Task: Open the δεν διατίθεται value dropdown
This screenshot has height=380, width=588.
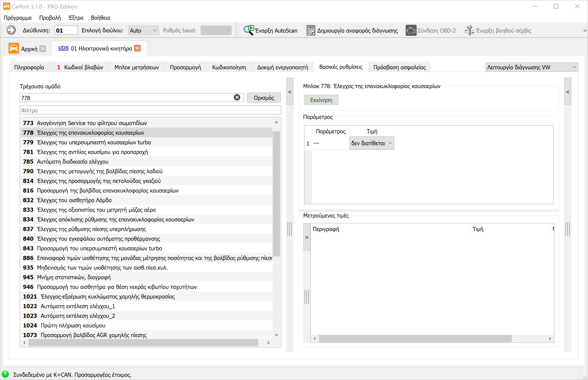Action: click(x=371, y=143)
